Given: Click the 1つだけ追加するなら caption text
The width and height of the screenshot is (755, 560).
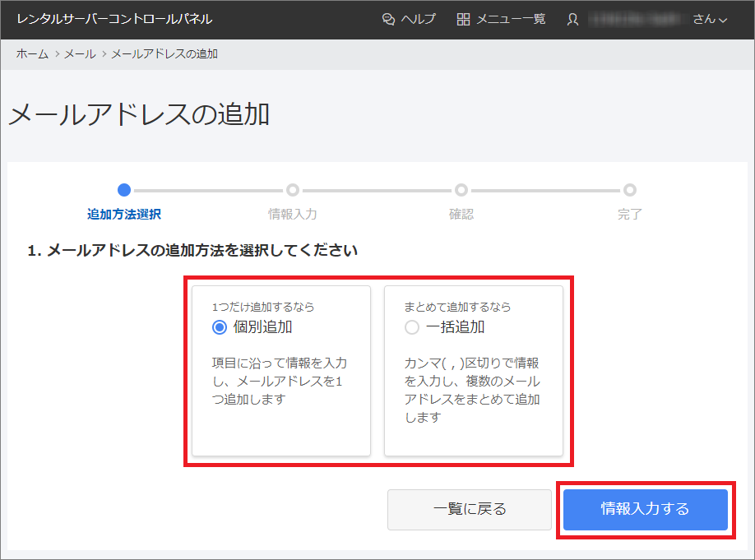Looking at the screenshot, I should coord(263,307).
